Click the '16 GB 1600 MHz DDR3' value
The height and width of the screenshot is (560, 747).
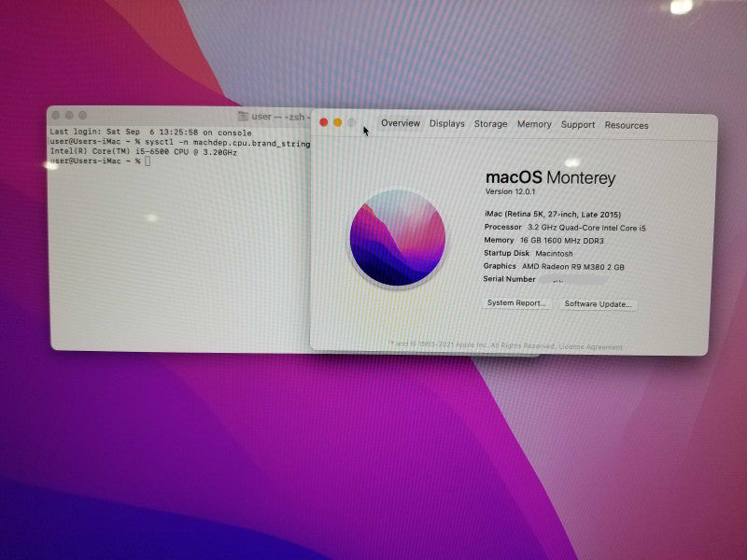coord(562,241)
